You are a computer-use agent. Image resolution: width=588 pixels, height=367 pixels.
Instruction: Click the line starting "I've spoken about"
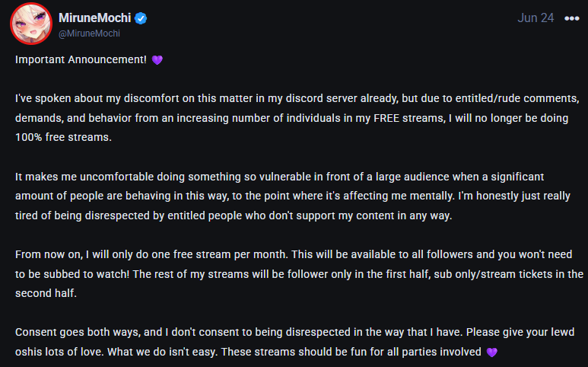(x=297, y=98)
